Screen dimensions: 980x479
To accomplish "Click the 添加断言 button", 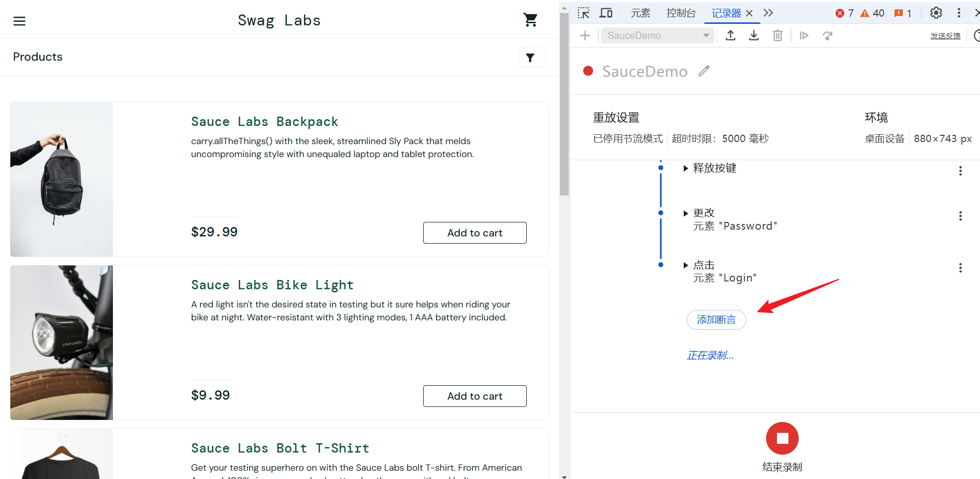I will [x=716, y=320].
